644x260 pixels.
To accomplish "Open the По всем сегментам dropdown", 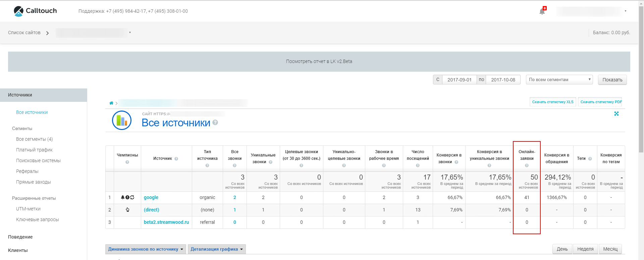I will point(559,80).
